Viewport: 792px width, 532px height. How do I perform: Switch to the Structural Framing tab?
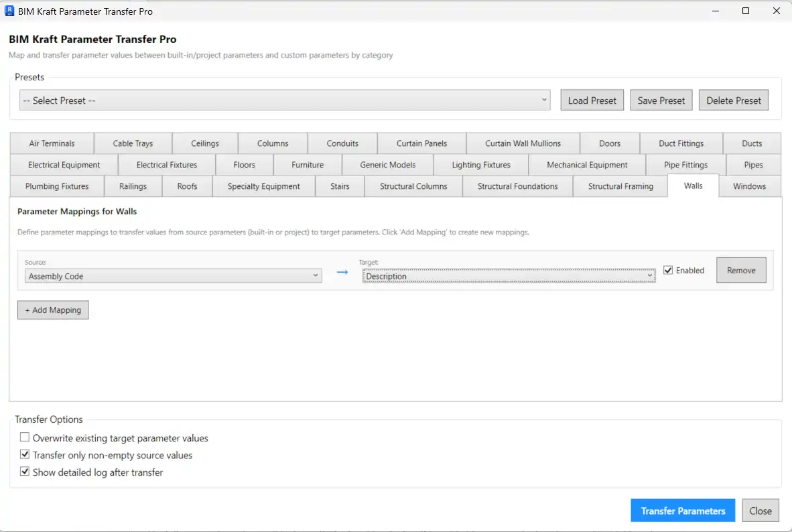620,186
